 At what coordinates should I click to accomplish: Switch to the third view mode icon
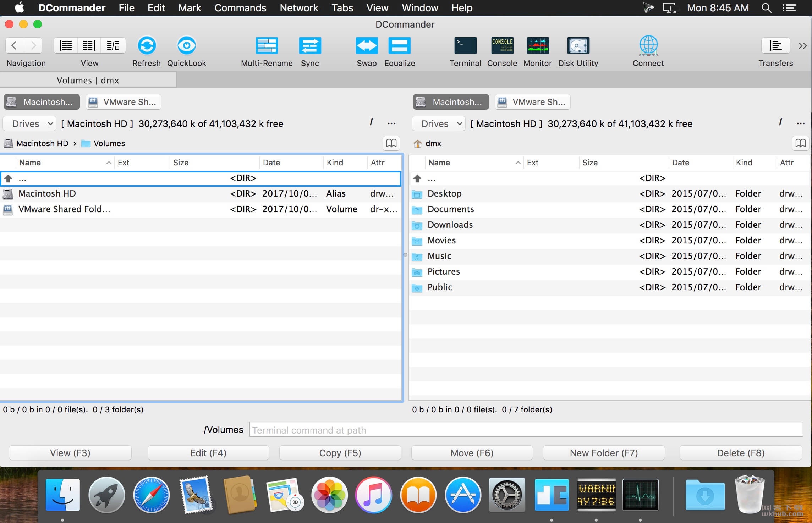pyautogui.click(x=113, y=45)
